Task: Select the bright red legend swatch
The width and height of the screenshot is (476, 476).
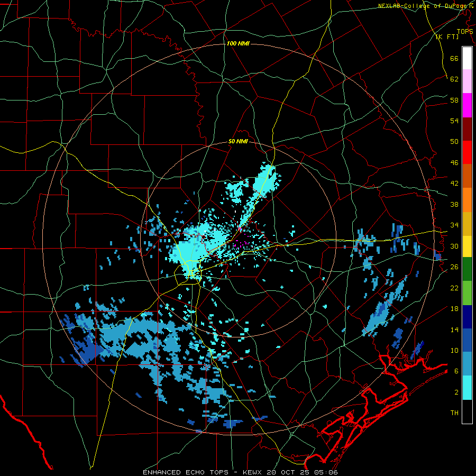Action: [467, 152]
